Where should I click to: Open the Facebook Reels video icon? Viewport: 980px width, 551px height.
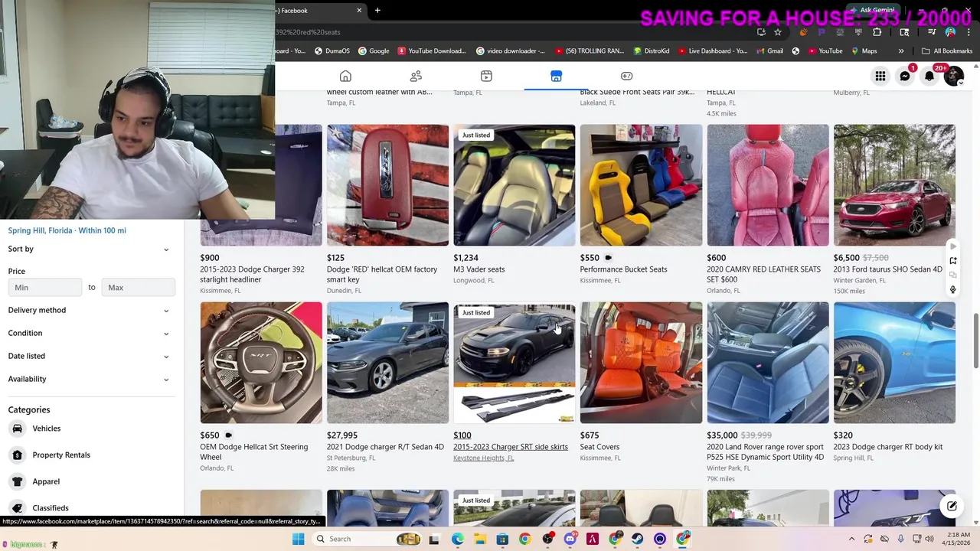486,76
